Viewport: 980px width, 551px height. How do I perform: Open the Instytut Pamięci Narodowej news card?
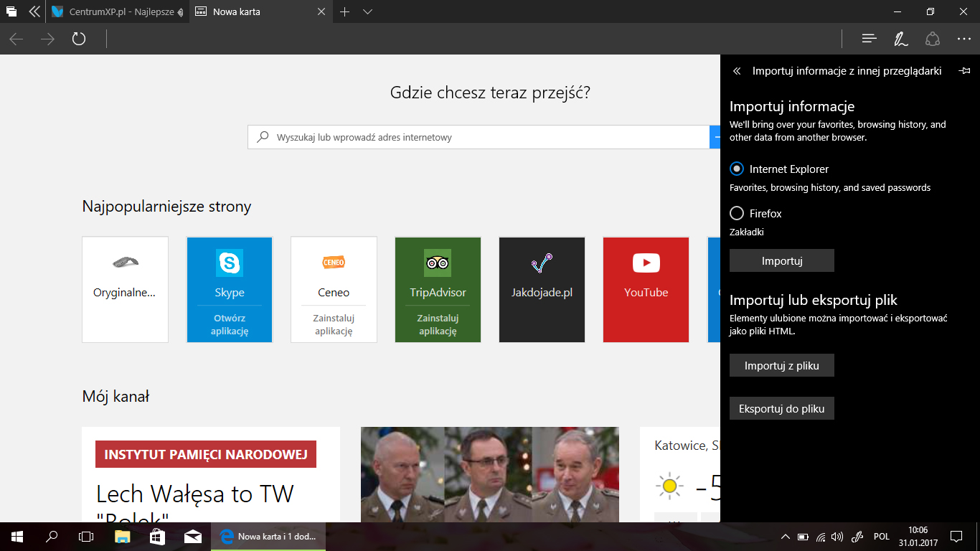211,474
